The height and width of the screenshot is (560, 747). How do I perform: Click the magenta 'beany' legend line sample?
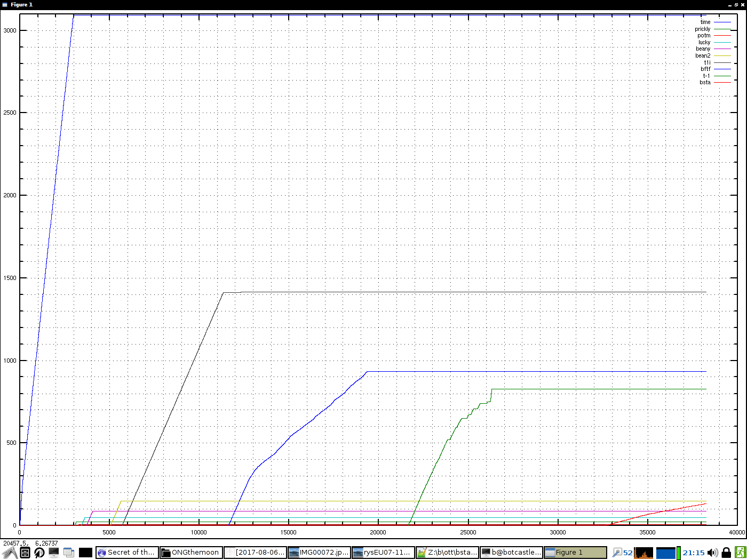point(722,49)
